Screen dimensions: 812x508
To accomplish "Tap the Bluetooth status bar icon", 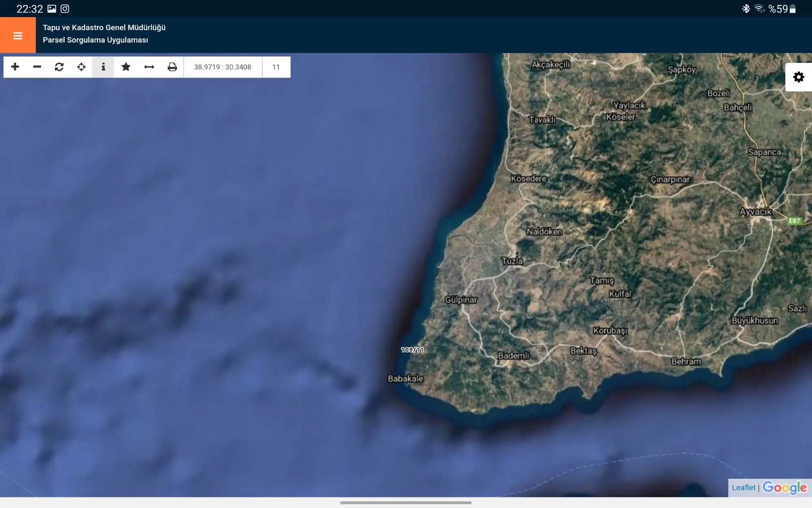I will (746, 9).
